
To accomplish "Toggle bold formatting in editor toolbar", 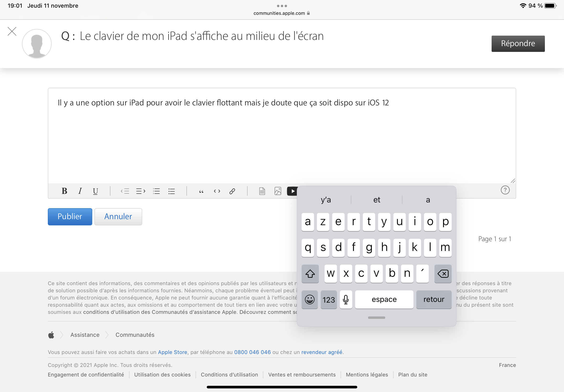I will coord(64,191).
